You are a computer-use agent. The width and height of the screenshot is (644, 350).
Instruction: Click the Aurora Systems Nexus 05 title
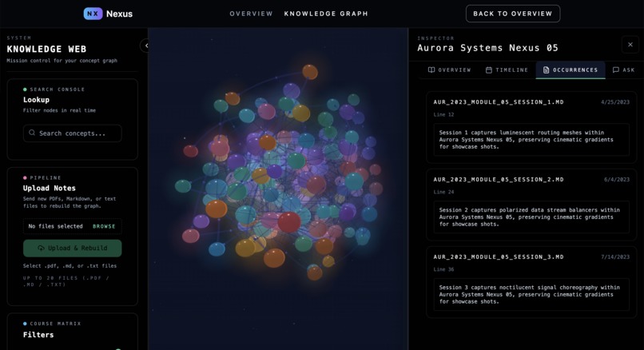point(487,48)
